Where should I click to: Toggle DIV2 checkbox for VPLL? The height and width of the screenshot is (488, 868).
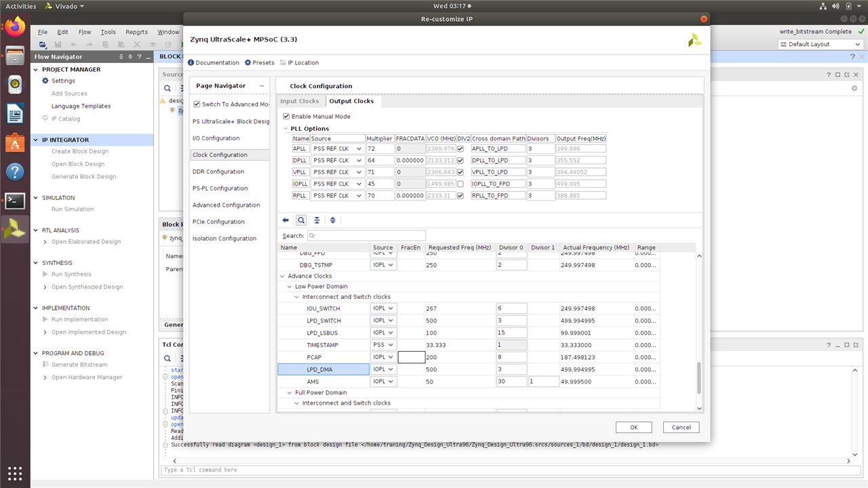click(461, 172)
